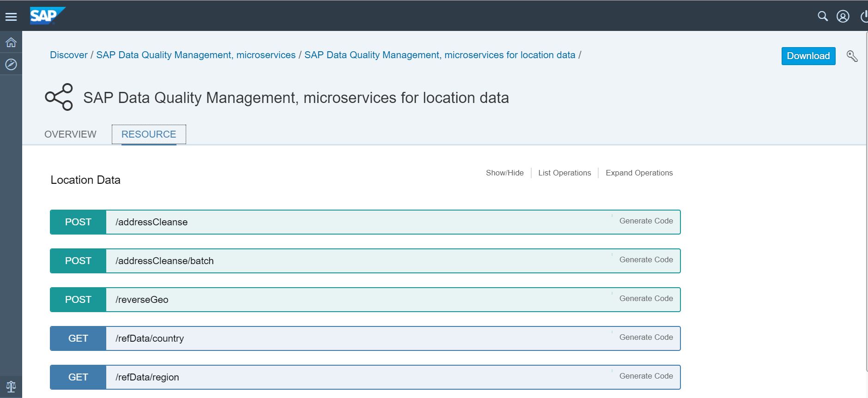Click the page vertical scrollbar
Screen dimensions: 868x398
point(867,201)
